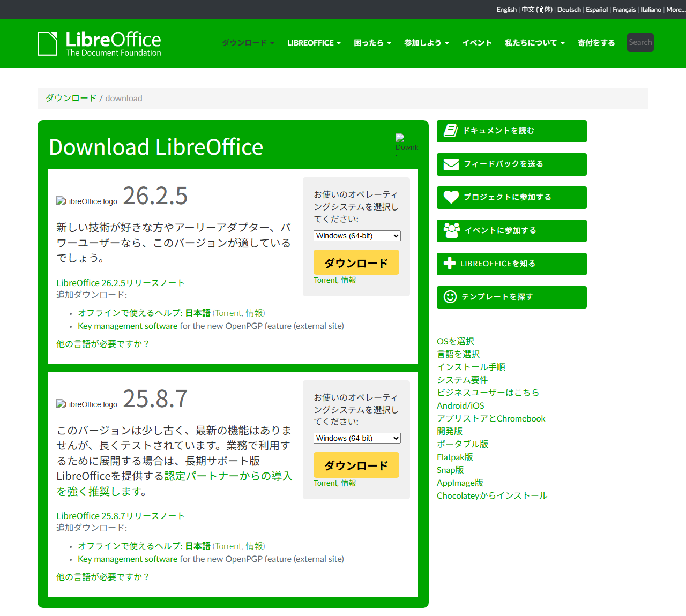Click プロジェクトに参加する sidebar button
This screenshot has height=616, width=686.
pyautogui.click(x=512, y=198)
